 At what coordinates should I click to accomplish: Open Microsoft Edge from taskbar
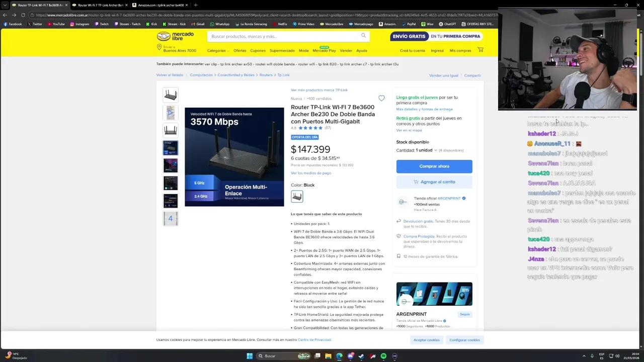339,356
